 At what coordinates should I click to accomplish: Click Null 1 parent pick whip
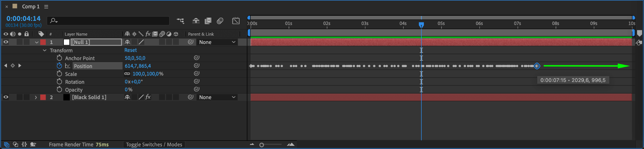(191, 42)
